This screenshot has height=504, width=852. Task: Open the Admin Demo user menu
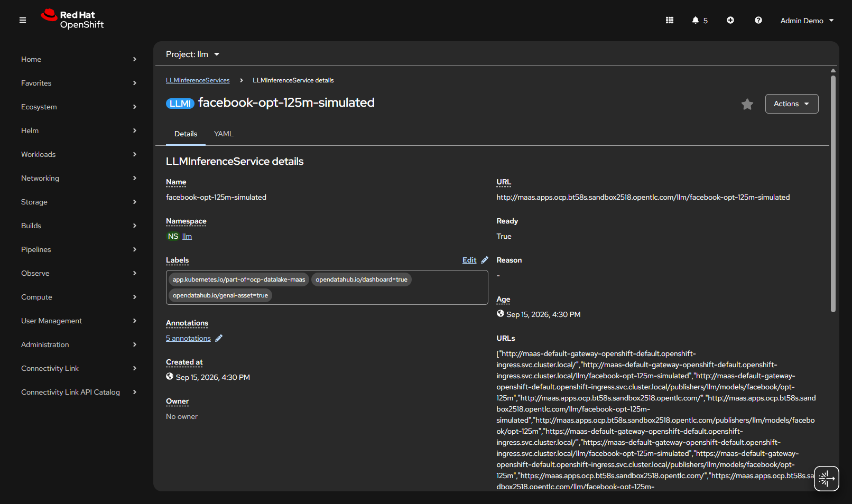pos(807,21)
